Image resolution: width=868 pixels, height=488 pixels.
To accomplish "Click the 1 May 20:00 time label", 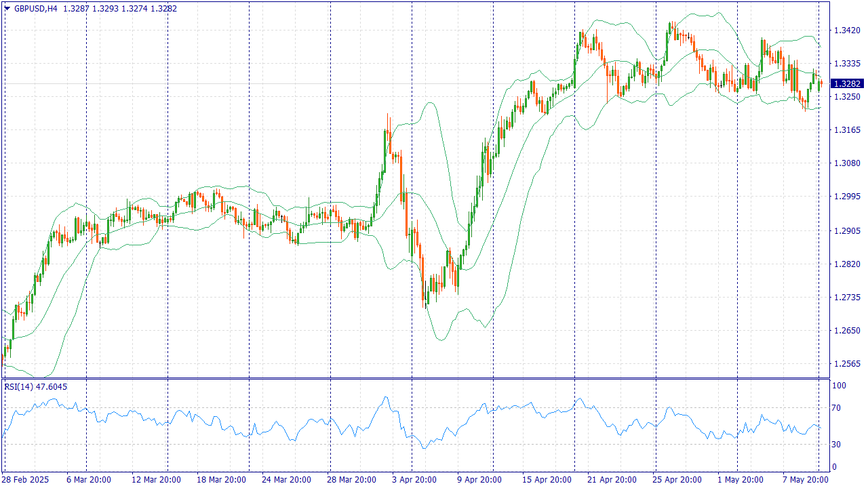I will 741,479.
